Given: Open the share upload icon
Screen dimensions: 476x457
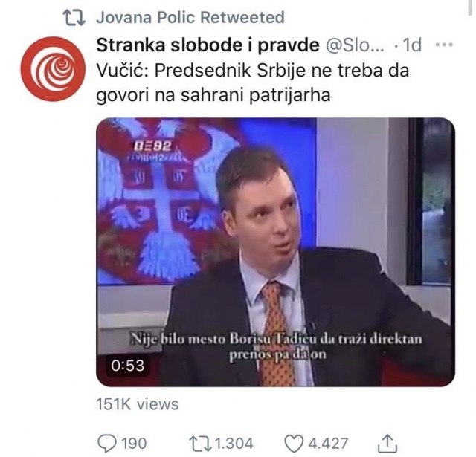Looking at the screenshot, I should pyautogui.click(x=387, y=444).
